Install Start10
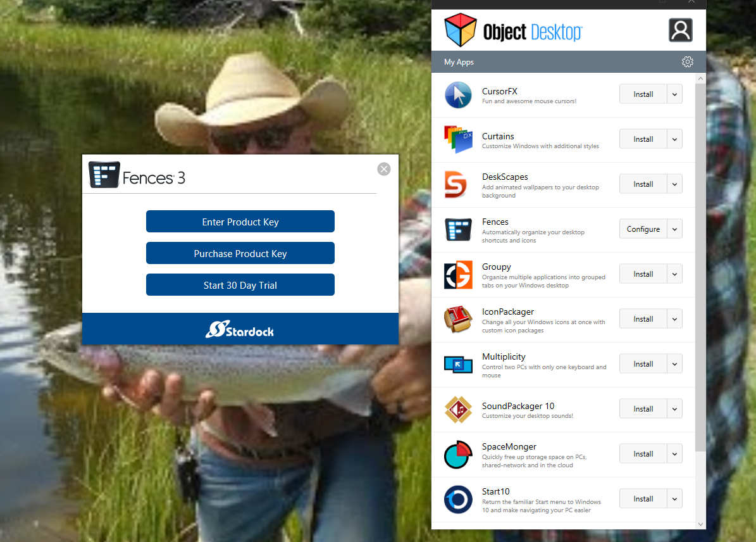 point(643,498)
